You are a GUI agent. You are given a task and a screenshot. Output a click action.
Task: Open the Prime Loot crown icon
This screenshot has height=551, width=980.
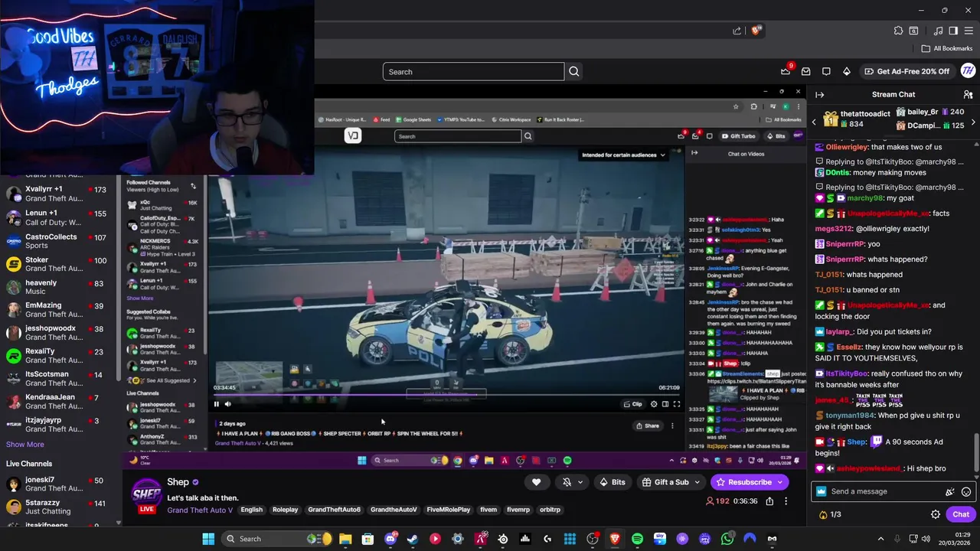click(786, 71)
